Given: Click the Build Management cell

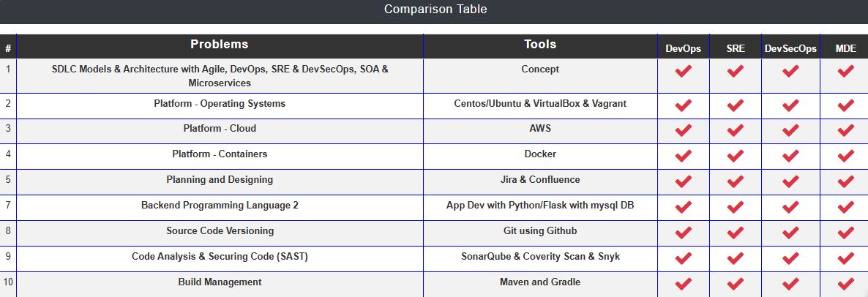Looking at the screenshot, I should tap(220, 282).
